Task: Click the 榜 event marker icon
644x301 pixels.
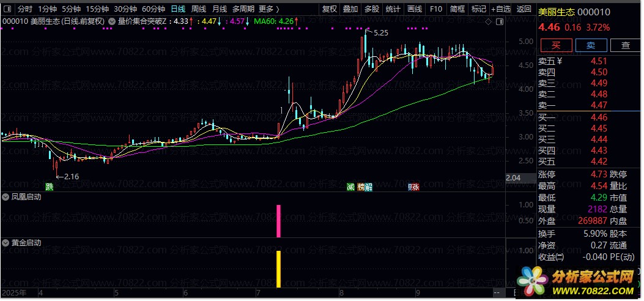Action: click(x=361, y=187)
